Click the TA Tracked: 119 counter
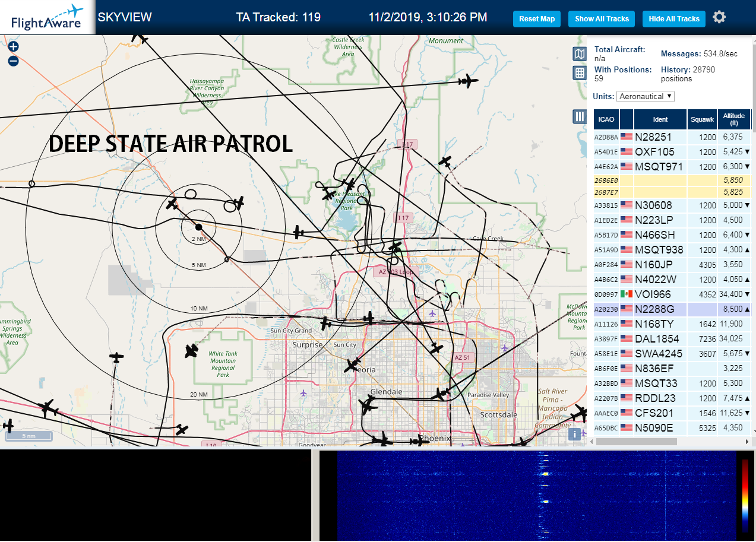756x542 pixels. click(x=278, y=17)
